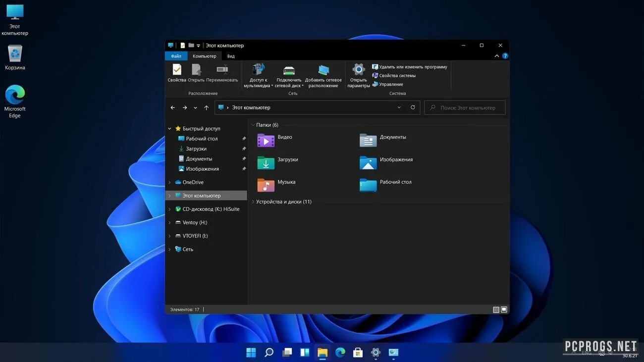
Task: Collapse the Папки (6) group
Action: point(253,125)
